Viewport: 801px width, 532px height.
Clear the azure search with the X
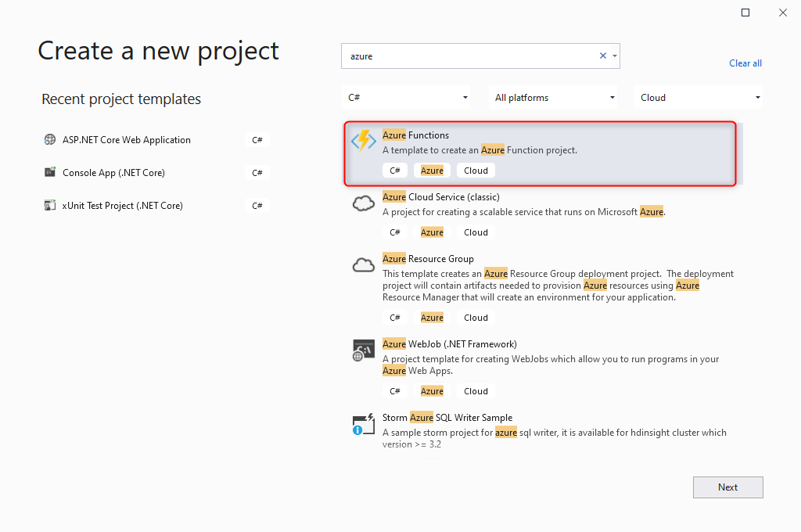pyautogui.click(x=602, y=56)
